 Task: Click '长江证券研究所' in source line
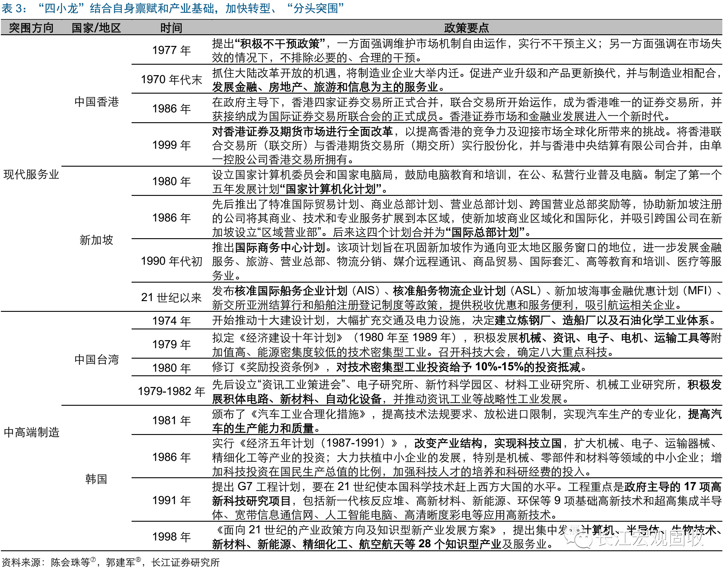click(x=186, y=562)
